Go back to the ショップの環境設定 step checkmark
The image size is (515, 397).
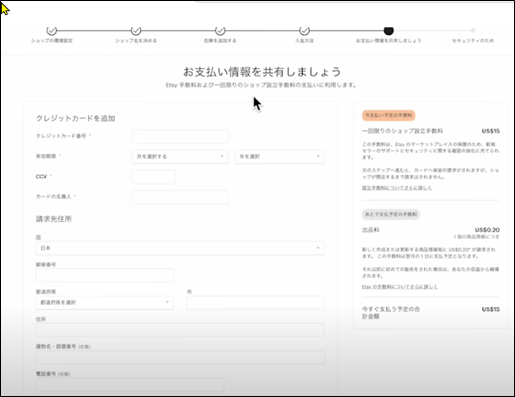[52, 31]
